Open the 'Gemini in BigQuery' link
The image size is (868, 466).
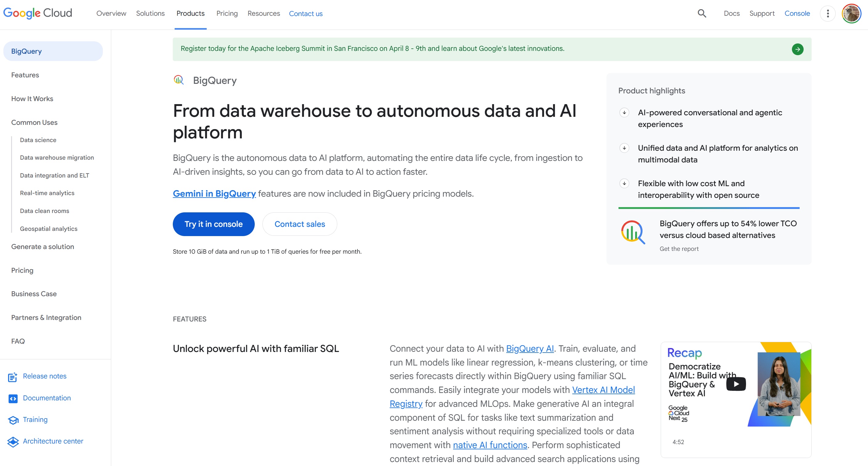pos(214,194)
